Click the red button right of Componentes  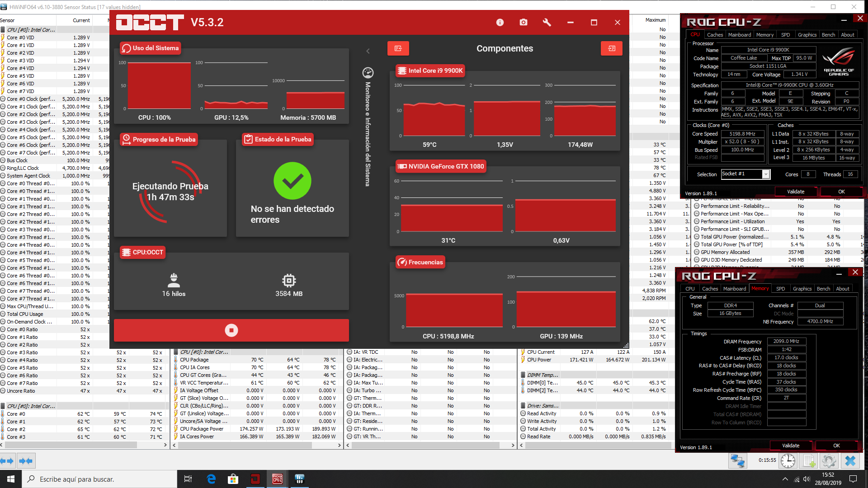(611, 48)
